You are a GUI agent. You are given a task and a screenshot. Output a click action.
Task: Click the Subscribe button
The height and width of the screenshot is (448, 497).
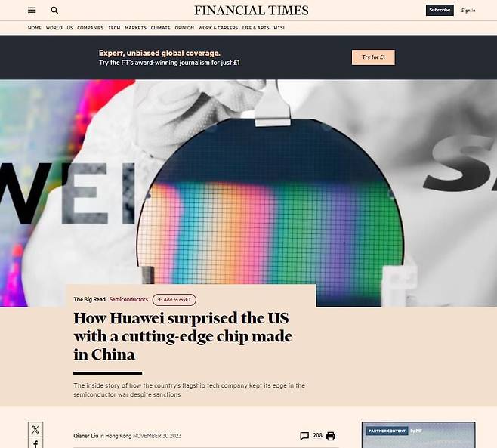coord(440,10)
